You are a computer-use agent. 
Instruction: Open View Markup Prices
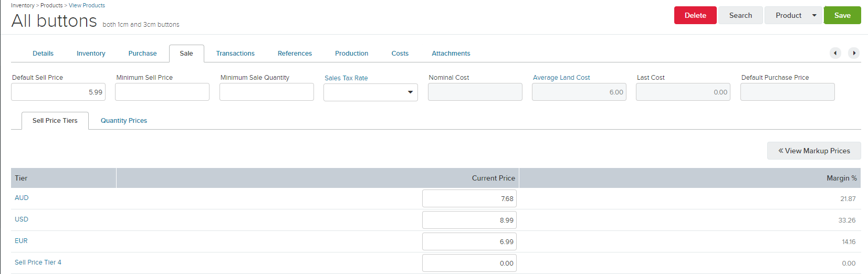coord(814,151)
